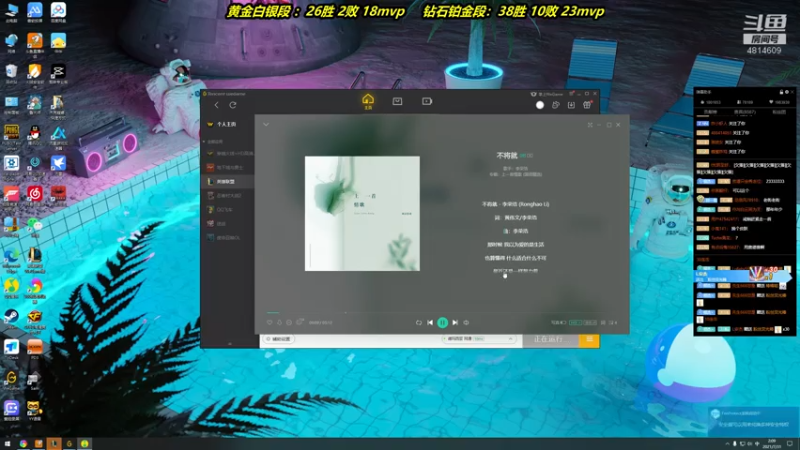Open the second WeGame top tab icon

point(397,102)
